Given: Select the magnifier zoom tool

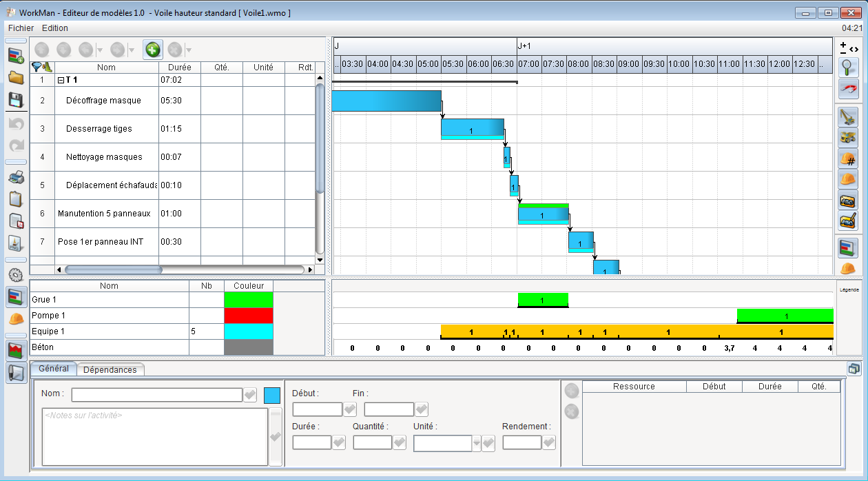Looking at the screenshot, I should (x=849, y=67).
